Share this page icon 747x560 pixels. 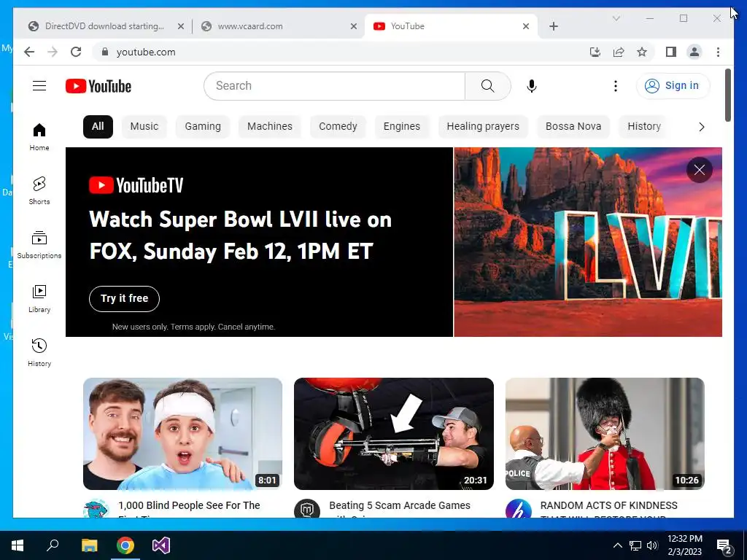[619, 52]
